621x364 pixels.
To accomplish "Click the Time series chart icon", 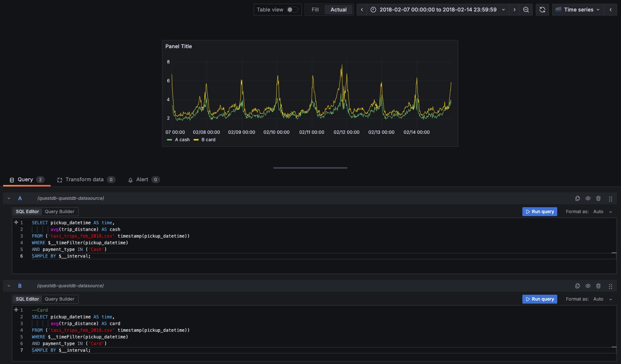I will coord(558,10).
